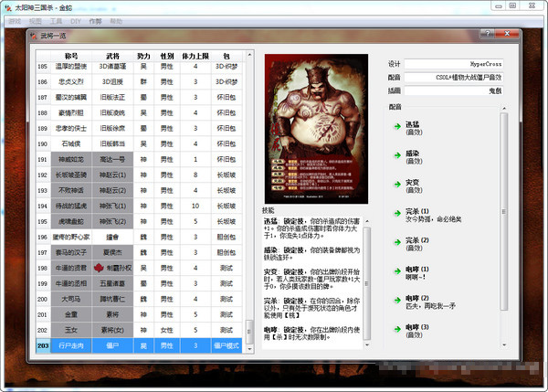Play the 完杀 (2) sound effect
548x392 pixels.
point(396,241)
